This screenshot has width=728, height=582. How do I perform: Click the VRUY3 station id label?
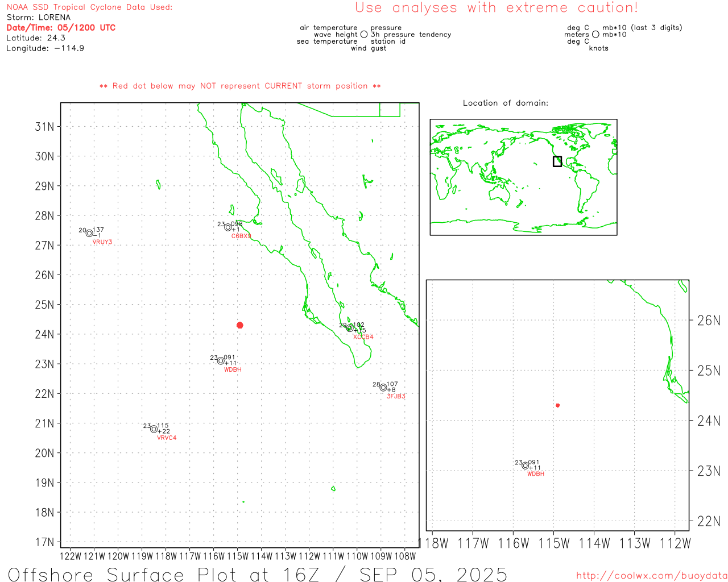coord(102,242)
